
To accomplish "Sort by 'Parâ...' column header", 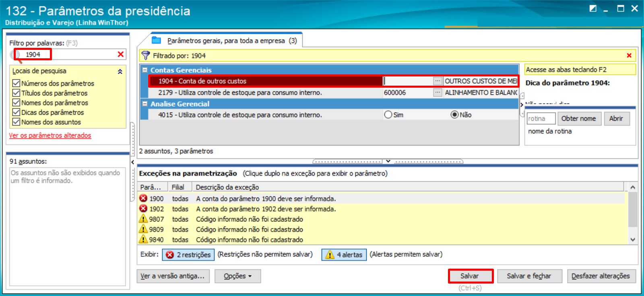I will click(153, 187).
